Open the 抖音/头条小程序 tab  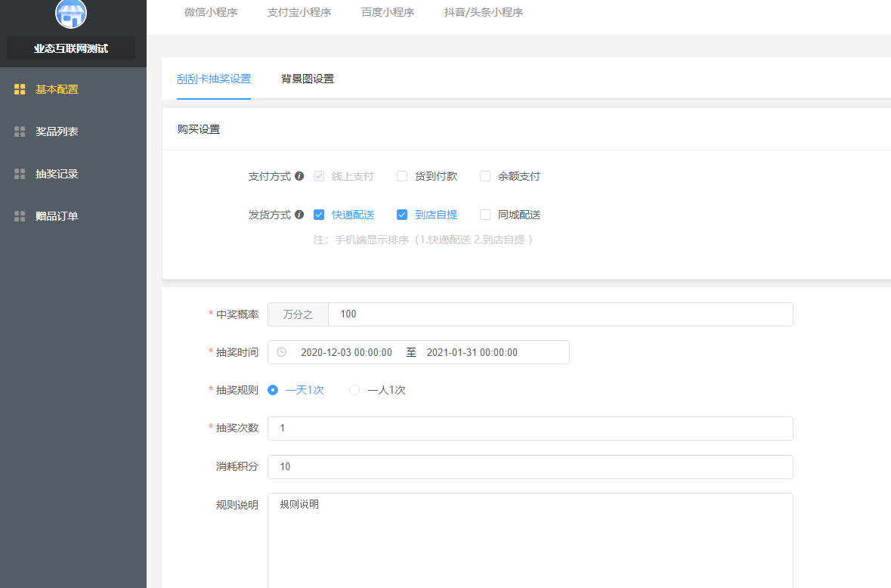(x=484, y=12)
